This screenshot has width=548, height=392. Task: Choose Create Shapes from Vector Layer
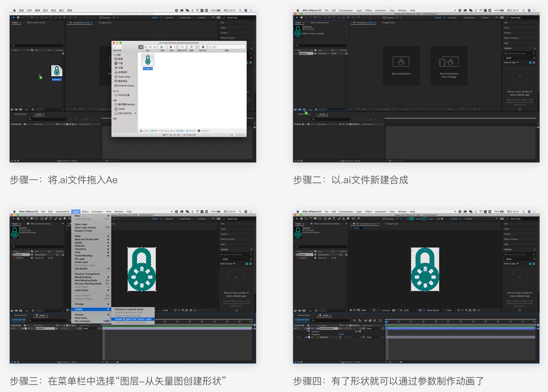(133, 319)
